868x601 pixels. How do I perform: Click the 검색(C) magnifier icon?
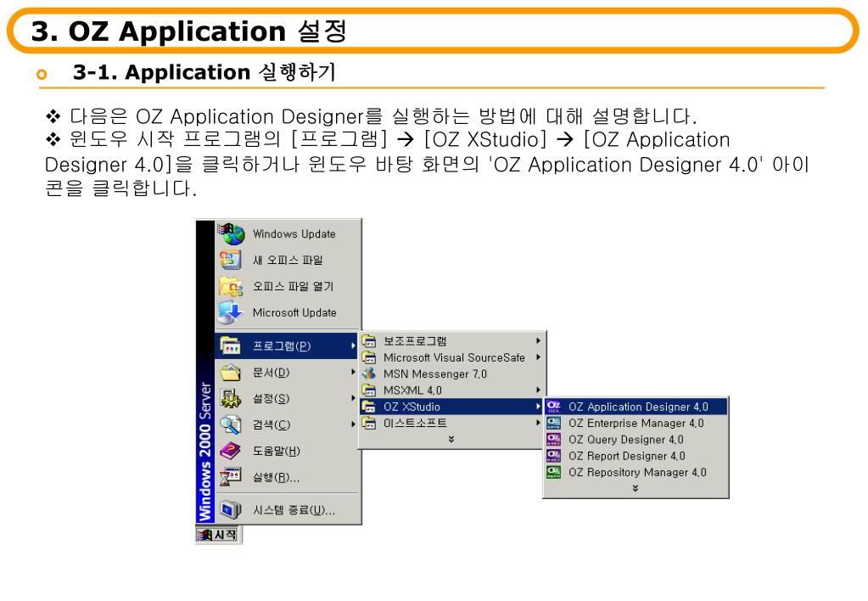(x=230, y=424)
